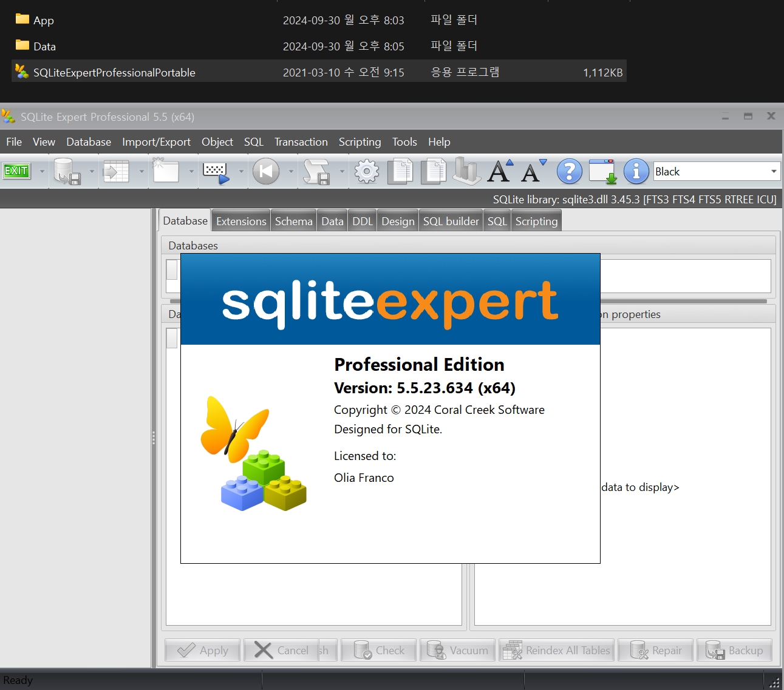
Task: Click the rollback transaction circular arrow icon
Action: click(x=266, y=171)
